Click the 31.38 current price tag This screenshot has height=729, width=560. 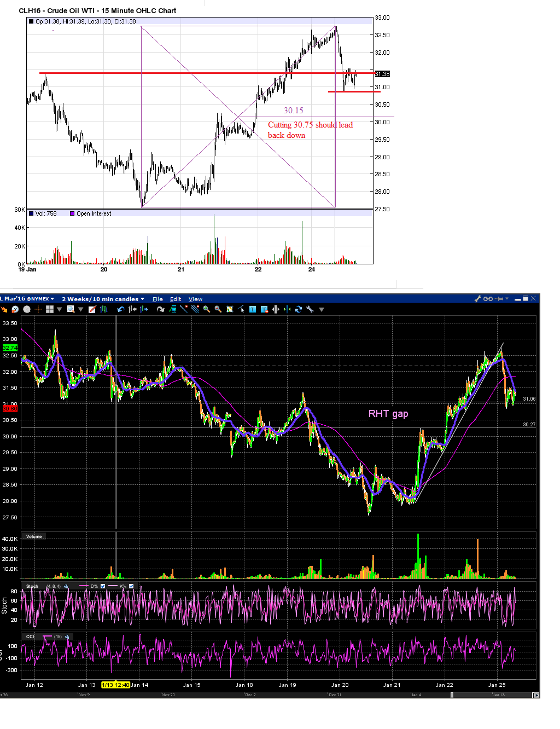tap(382, 74)
